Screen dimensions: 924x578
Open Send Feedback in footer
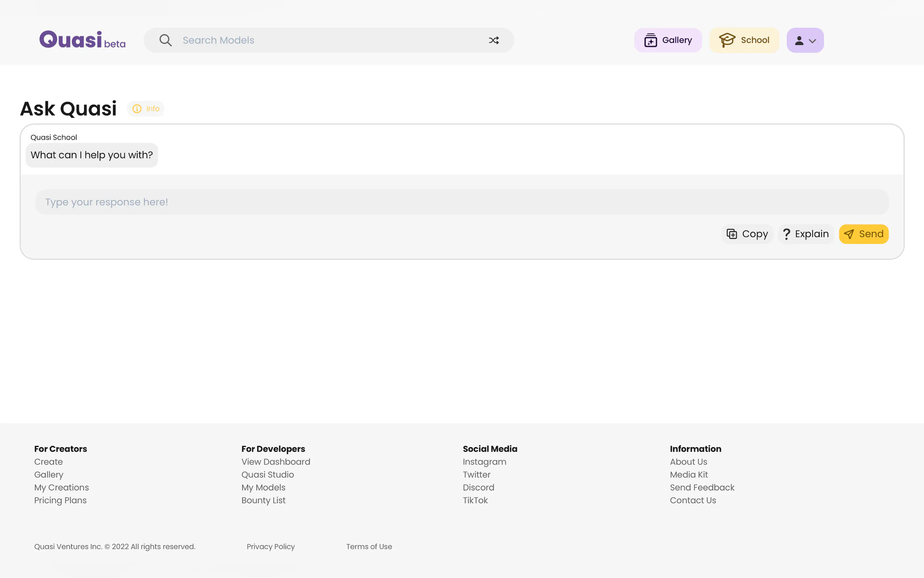click(x=702, y=487)
